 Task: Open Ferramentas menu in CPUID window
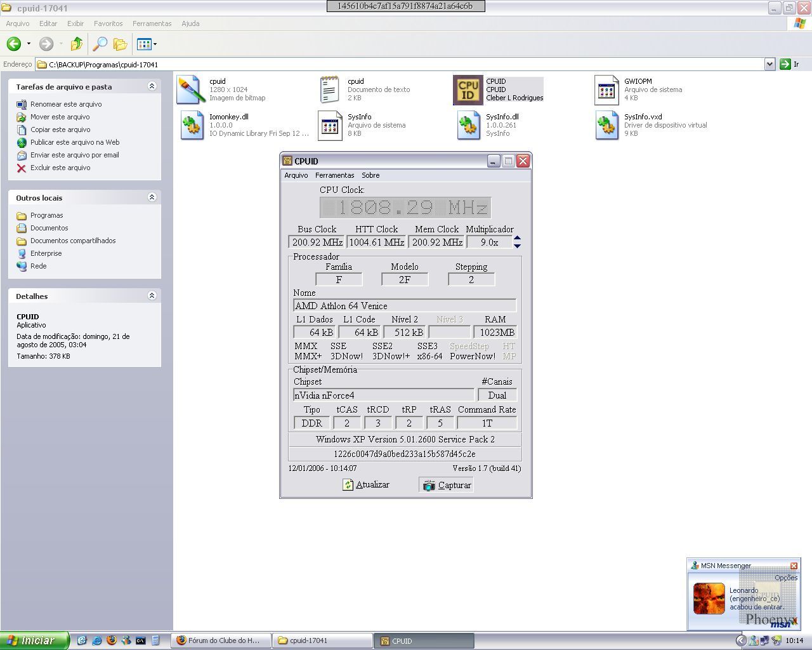[334, 175]
